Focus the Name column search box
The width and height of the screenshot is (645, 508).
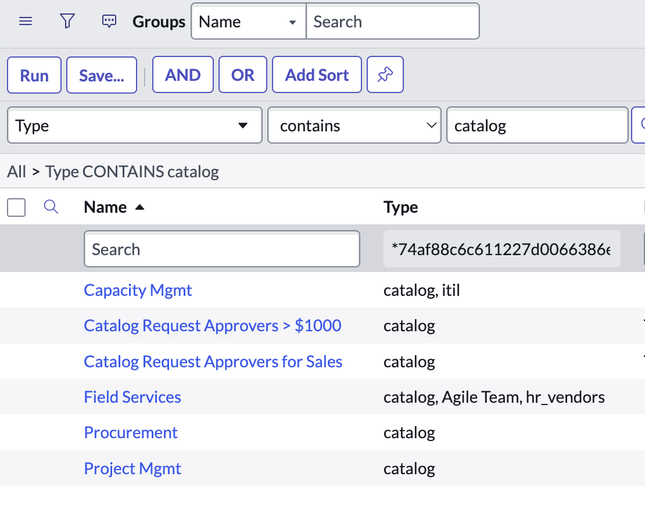(222, 249)
